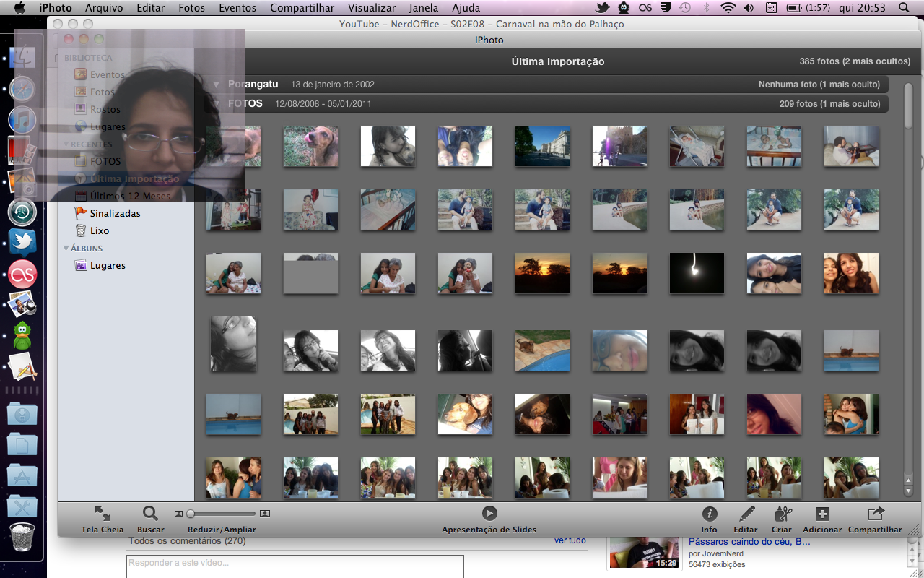Open the Eventos menu
This screenshot has width=924, height=578.
tap(237, 8)
